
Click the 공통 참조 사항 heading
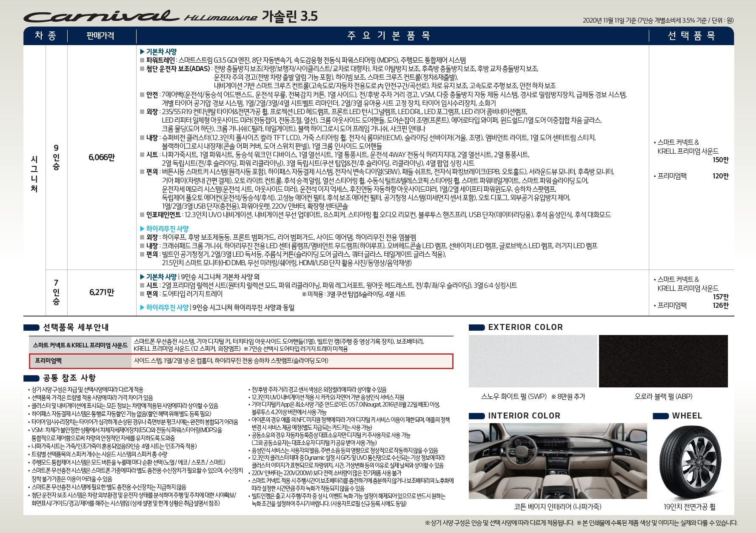(69, 378)
